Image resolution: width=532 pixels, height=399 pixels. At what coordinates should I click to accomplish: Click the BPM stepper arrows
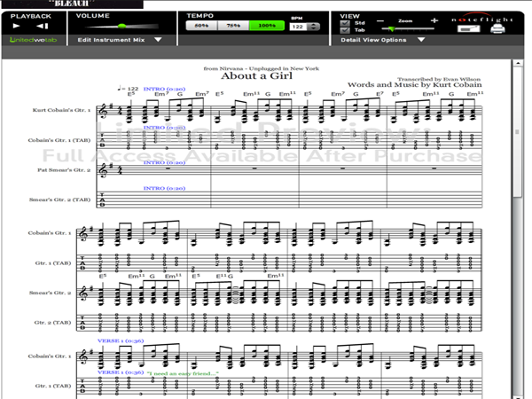tap(314, 27)
